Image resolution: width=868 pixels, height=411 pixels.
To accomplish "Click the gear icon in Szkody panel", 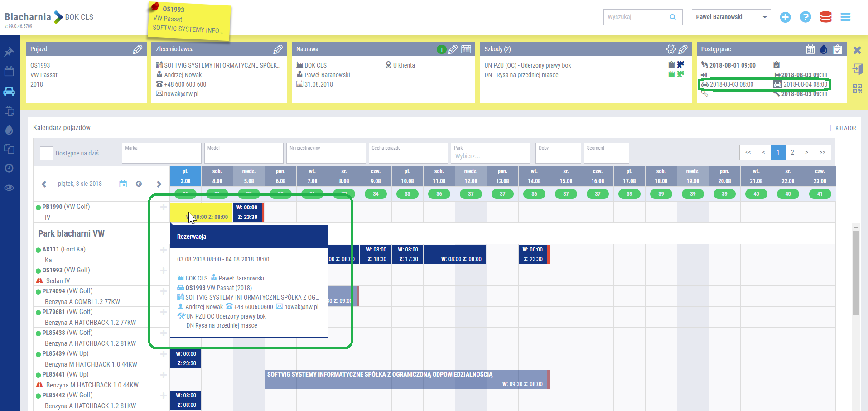I will (670, 49).
